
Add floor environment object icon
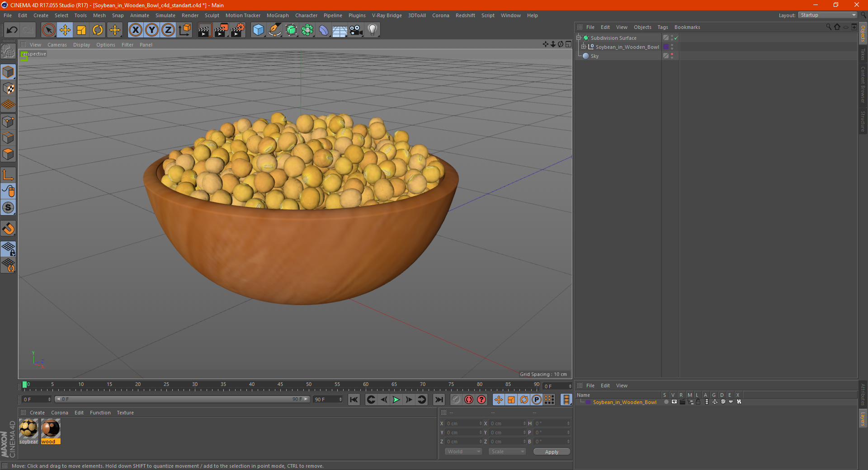coord(340,30)
